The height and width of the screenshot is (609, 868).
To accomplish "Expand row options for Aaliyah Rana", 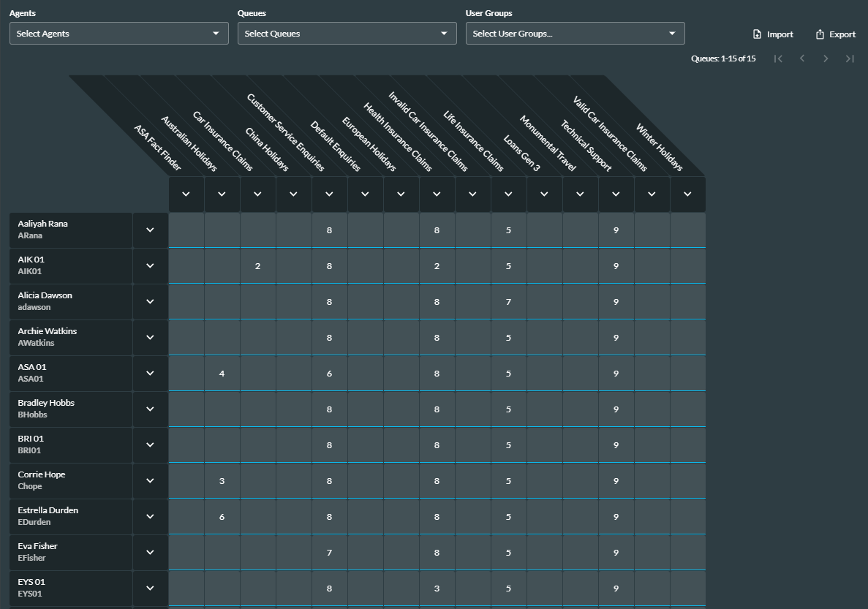I will point(150,230).
